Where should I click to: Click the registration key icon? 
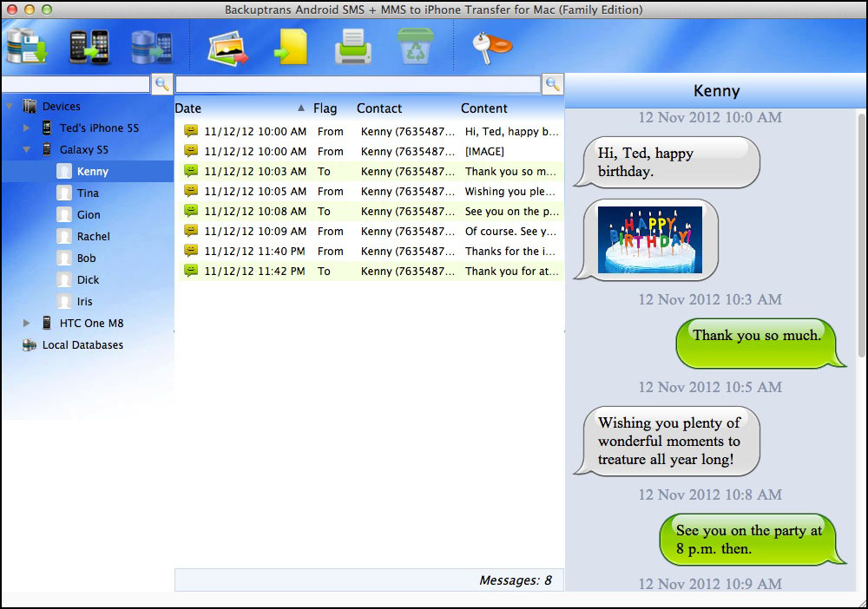(491, 48)
